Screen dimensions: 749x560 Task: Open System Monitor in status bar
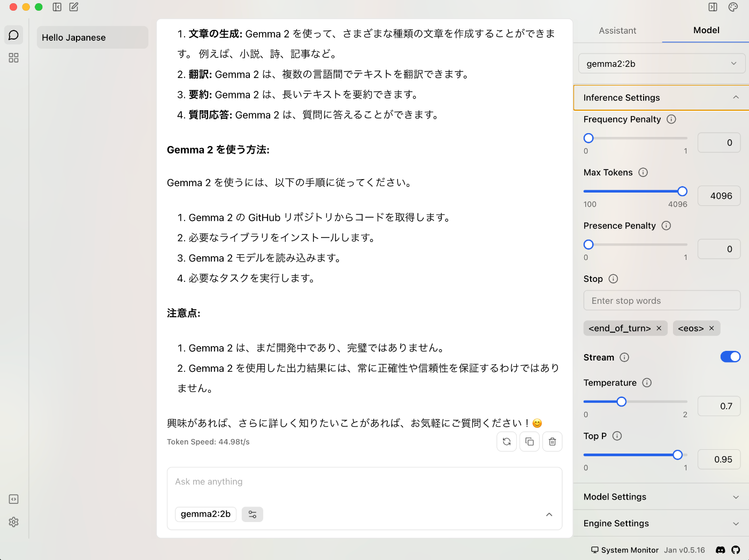coord(625,550)
